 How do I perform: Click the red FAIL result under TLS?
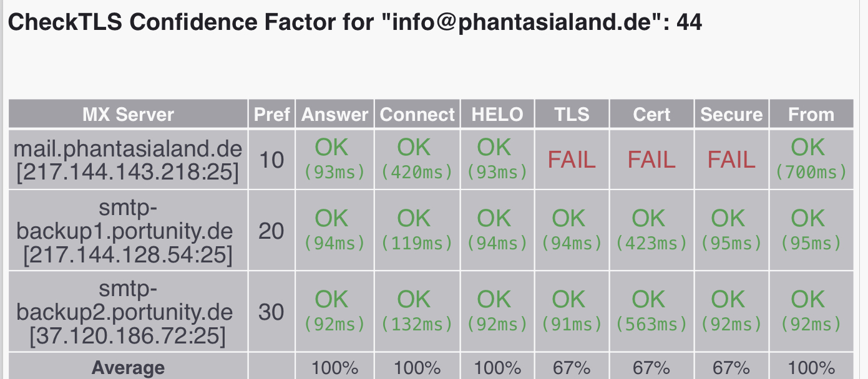click(572, 160)
